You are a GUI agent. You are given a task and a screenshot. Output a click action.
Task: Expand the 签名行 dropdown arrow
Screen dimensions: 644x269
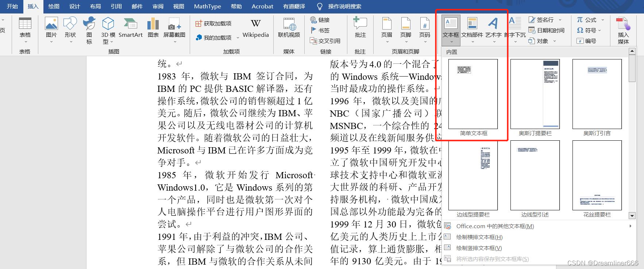(560, 20)
